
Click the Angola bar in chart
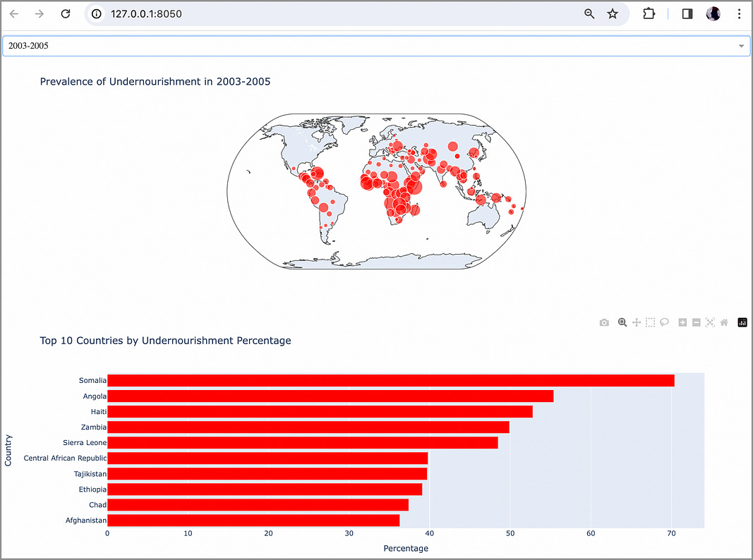(x=330, y=396)
